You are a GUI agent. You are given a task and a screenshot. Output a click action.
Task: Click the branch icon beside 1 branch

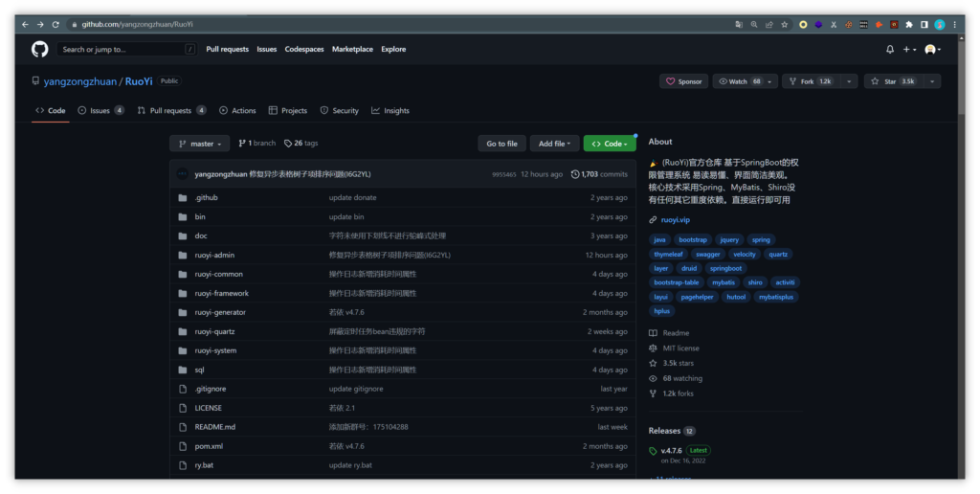tap(242, 144)
